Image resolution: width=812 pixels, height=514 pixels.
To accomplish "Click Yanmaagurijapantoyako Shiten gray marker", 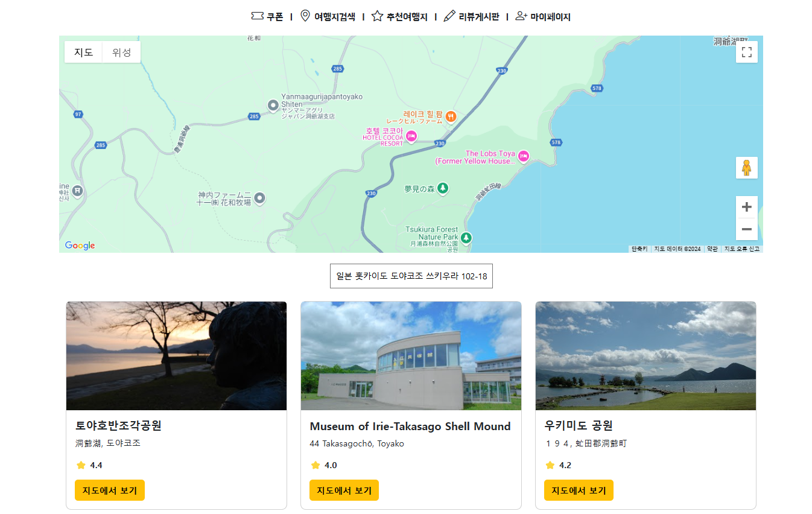I will [273, 106].
